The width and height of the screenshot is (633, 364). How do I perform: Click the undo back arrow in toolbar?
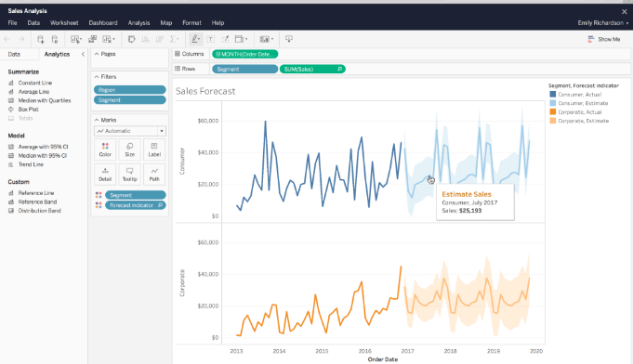click(7, 39)
